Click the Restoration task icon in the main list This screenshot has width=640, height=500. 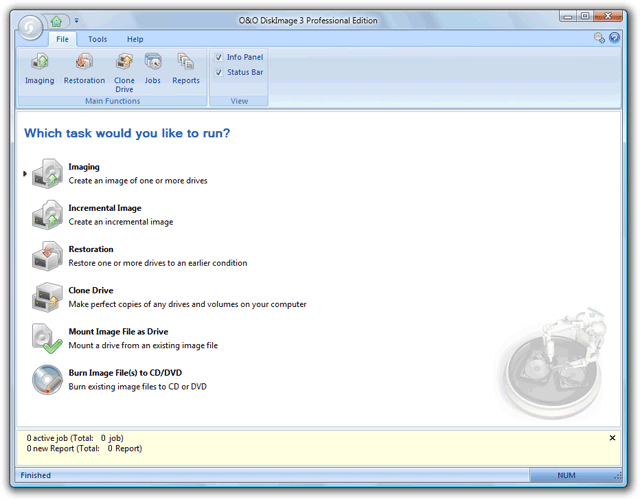[x=47, y=256]
